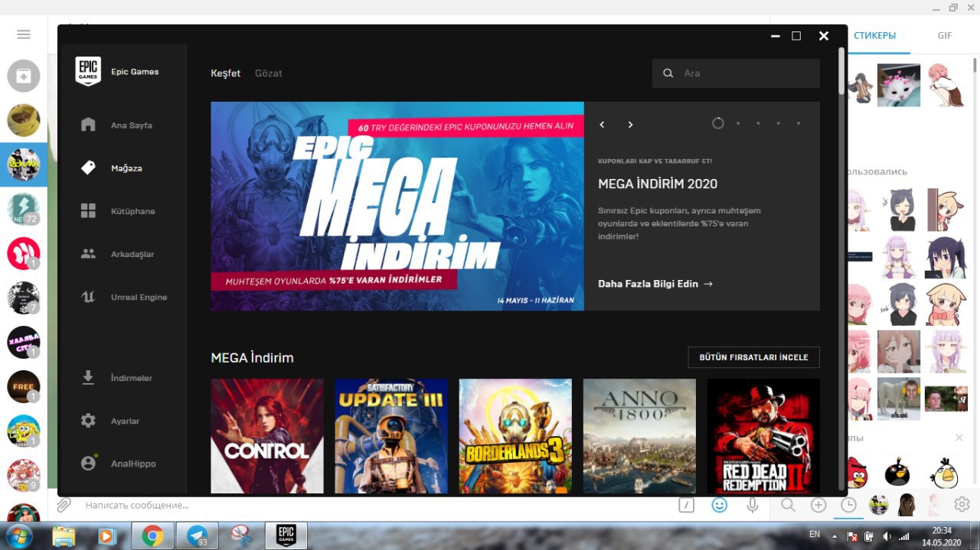Open Anno 1800 game thumbnail
980x550 pixels.
click(x=639, y=436)
